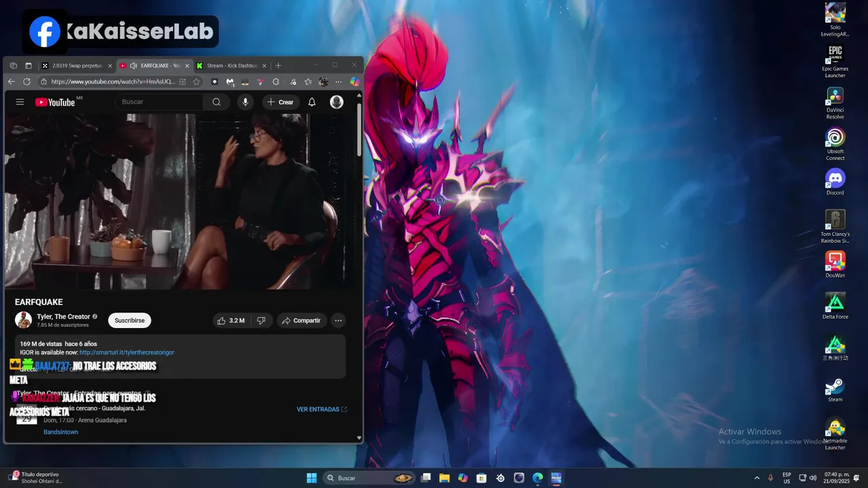868x488 pixels.
Task: Open Edge Copilot sidebar icon
Action: [x=354, y=81]
